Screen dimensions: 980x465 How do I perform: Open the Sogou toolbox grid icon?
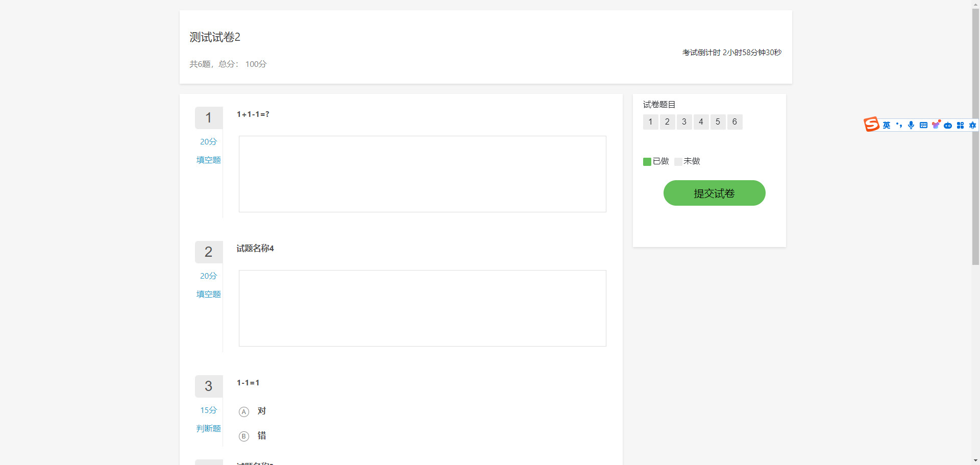(960, 125)
